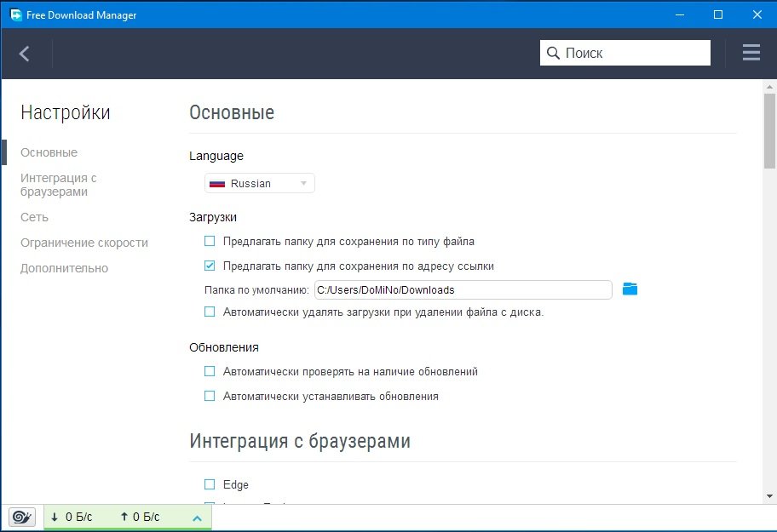The image size is (777, 532).
Task: Click the vertical scrollbar thumb
Action: [769, 131]
